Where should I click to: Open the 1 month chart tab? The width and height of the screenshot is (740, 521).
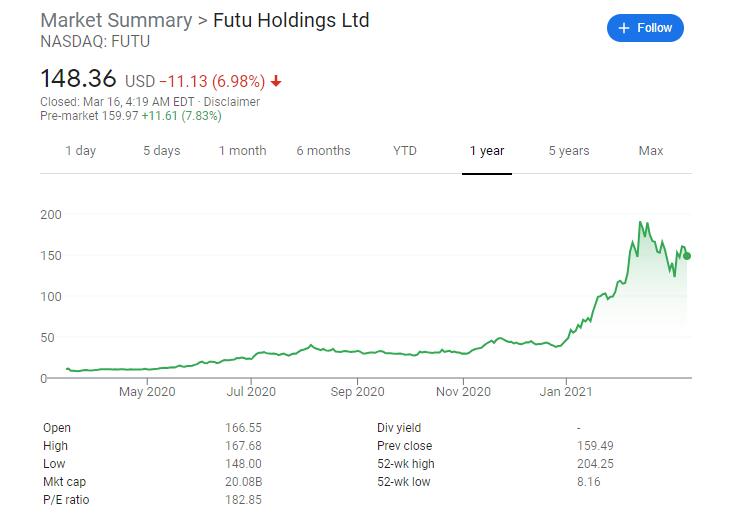[243, 151]
